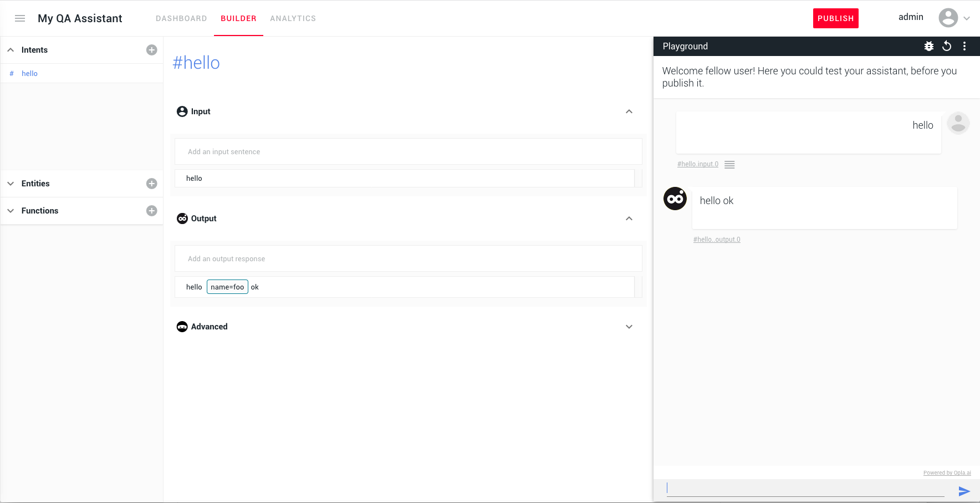Image resolution: width=980 pixels, height=503 pixels.
Task: Collapse the Intents sidebar section
Action: (x=11, y=50)
